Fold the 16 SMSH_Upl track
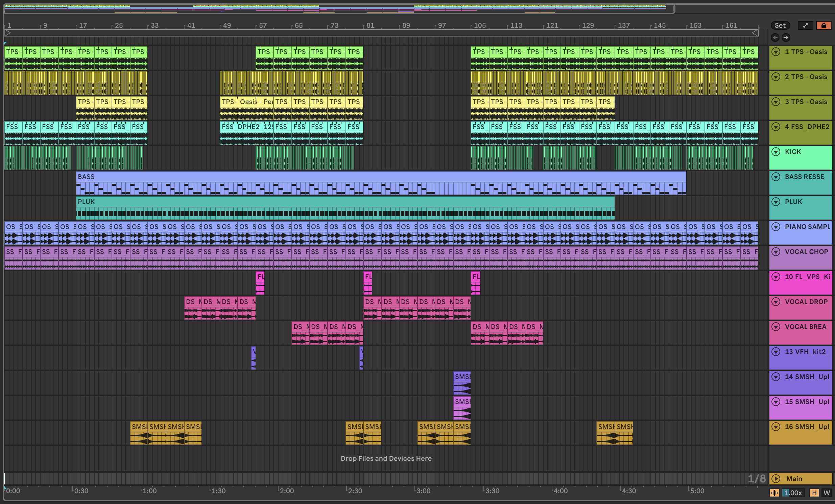 (x=776, y=427)
